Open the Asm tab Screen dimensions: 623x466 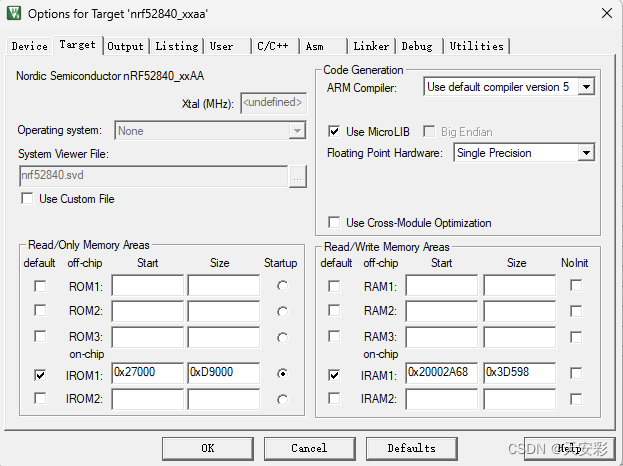pyautogui.click(x=323, y=46)
